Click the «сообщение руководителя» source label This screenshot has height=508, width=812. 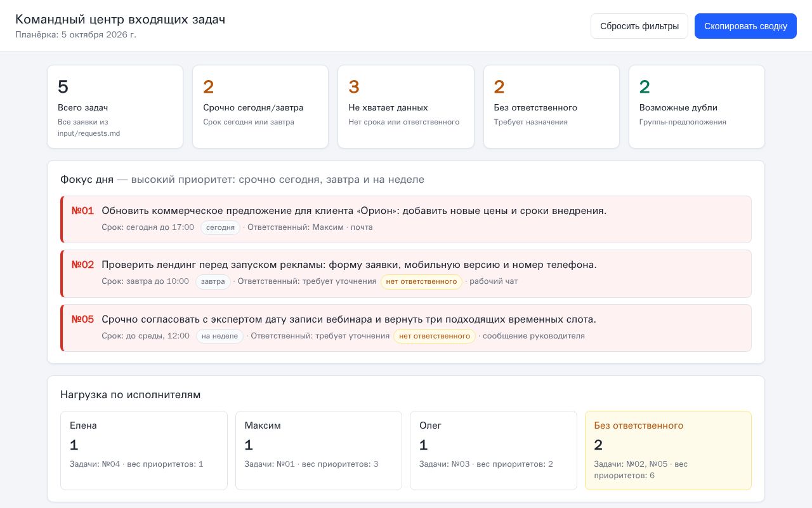pos(534,336)
